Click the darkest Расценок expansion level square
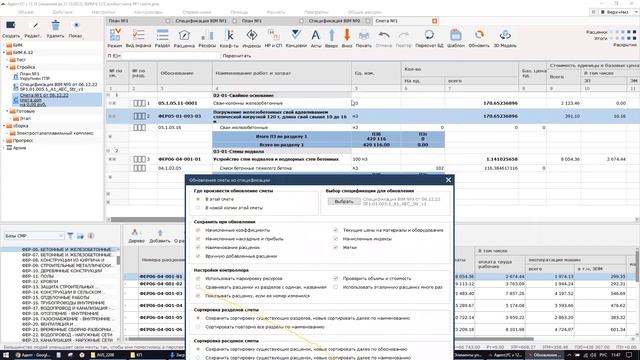Screen dimensions: 640x360 tap(634, 32)
